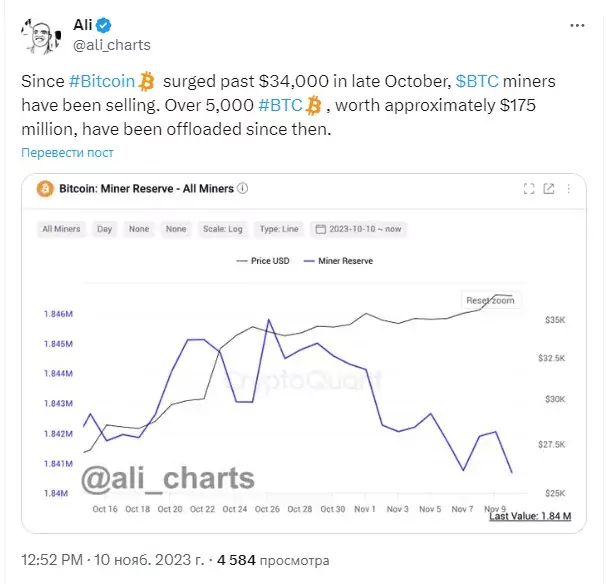
Task: Toggle the Price USD legend series
Action: click(263, 261)
